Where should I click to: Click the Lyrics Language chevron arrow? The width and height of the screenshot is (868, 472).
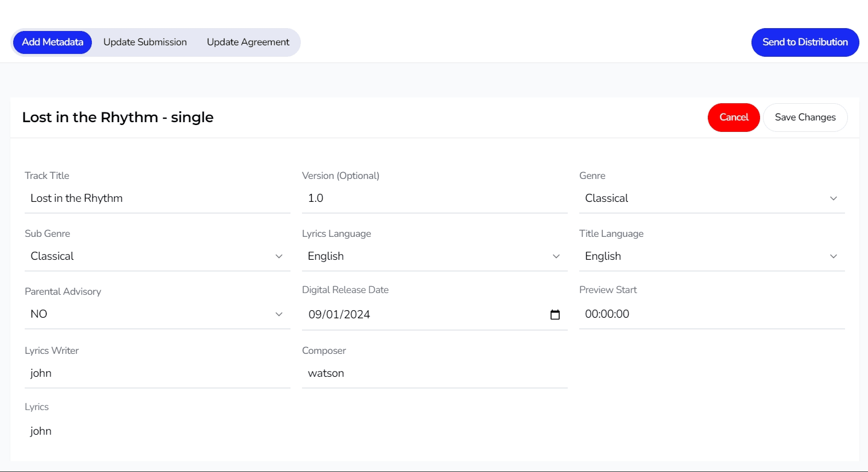[x=556, y=256]
